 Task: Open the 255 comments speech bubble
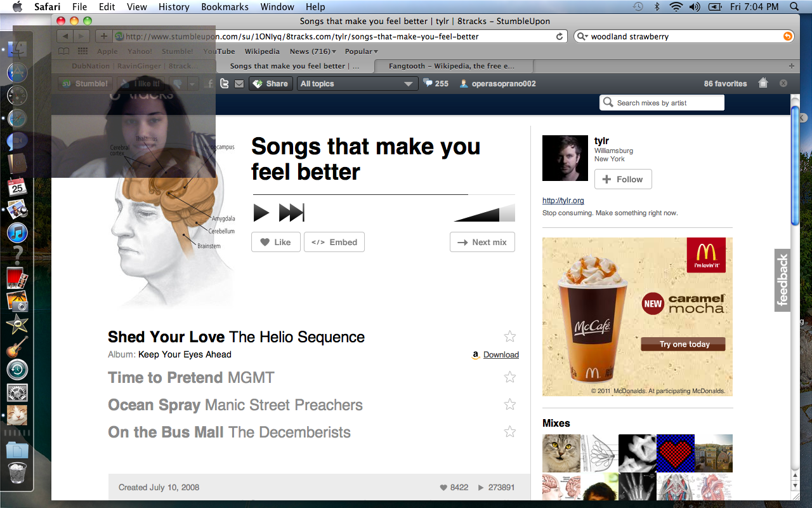(436, 83)
